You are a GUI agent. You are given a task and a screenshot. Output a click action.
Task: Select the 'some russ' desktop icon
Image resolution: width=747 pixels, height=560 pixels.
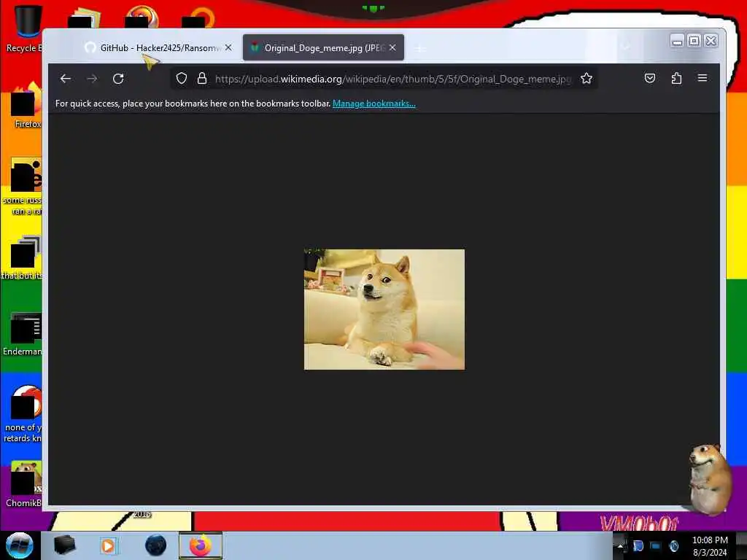point(24,186)
